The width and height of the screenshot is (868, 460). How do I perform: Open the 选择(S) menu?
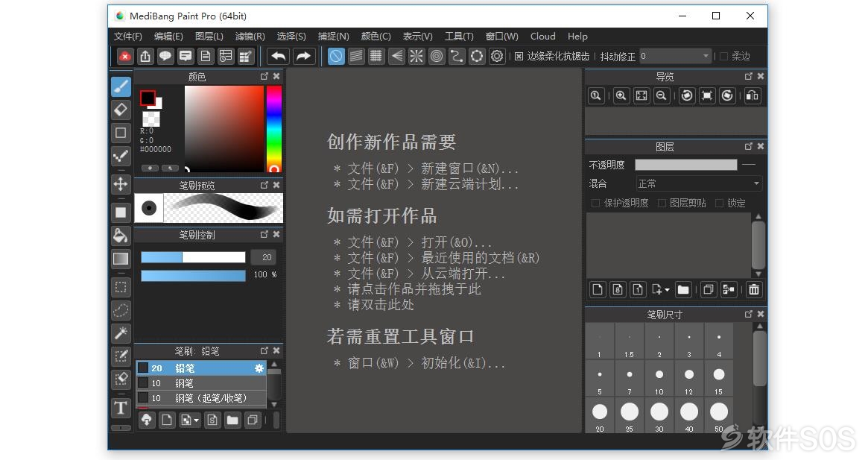[x=291, y=36]
